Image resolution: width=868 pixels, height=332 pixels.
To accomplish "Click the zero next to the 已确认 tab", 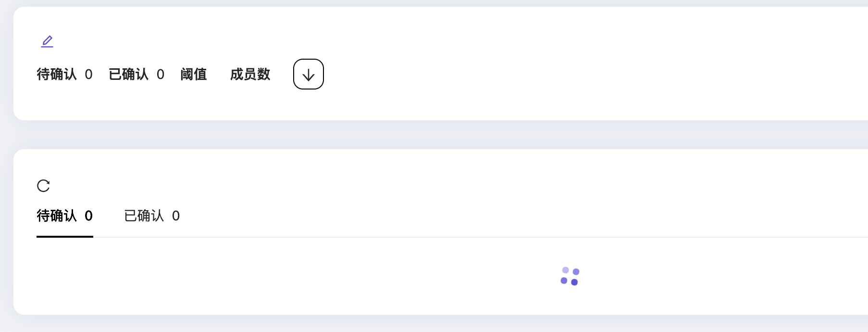I will tap(176, 216).
